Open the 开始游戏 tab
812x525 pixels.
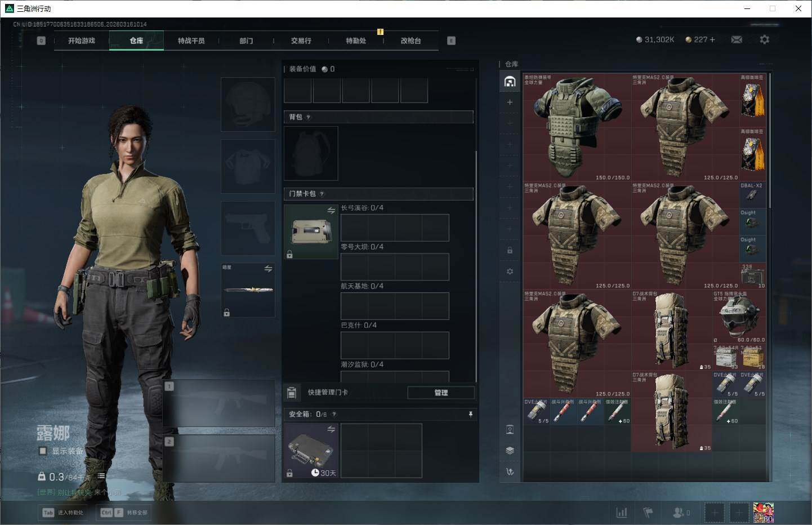click(x=82, y=41)
